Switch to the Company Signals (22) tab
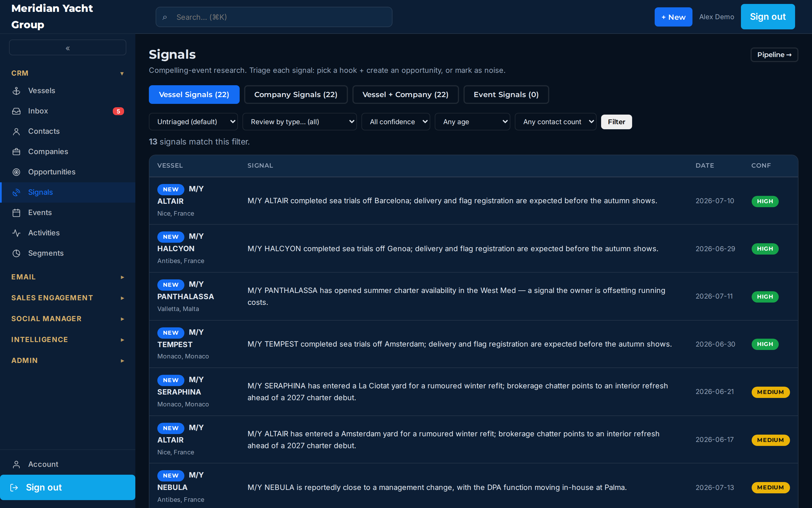 pyautogui.click(x=295, y=95)
